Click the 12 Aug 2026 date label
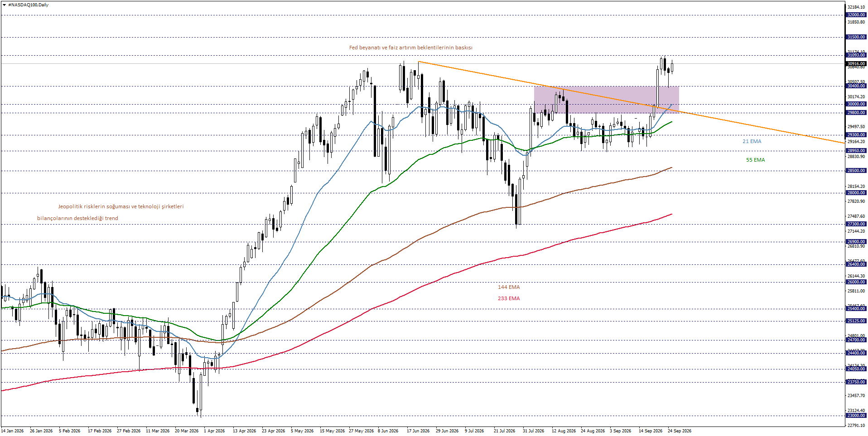The height and width of the screenshot is (436, 868). point(564,431)
